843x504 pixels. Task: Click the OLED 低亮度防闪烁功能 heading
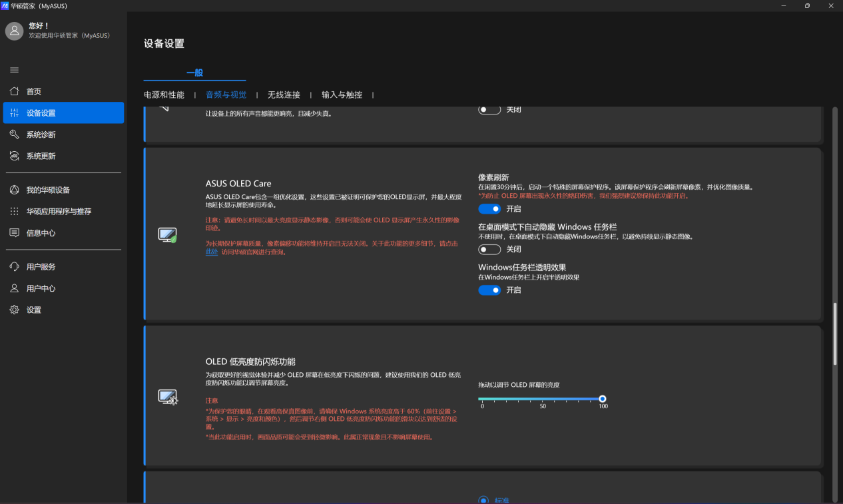click(x=250, y=362)
